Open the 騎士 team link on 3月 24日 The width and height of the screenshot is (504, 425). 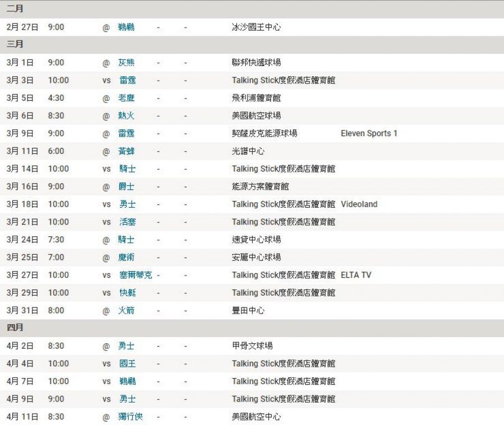(x=126, y=240)
